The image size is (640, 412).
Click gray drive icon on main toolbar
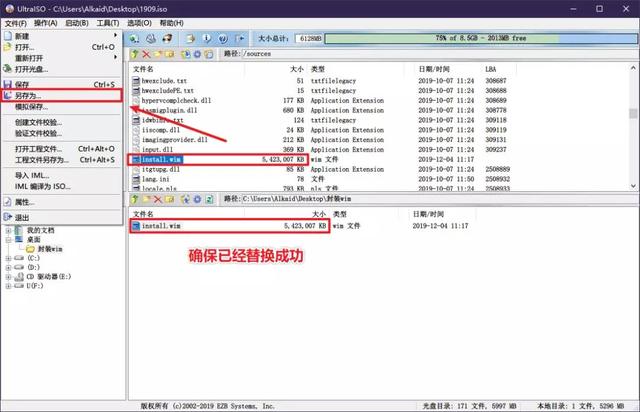(x=151, y=39)
